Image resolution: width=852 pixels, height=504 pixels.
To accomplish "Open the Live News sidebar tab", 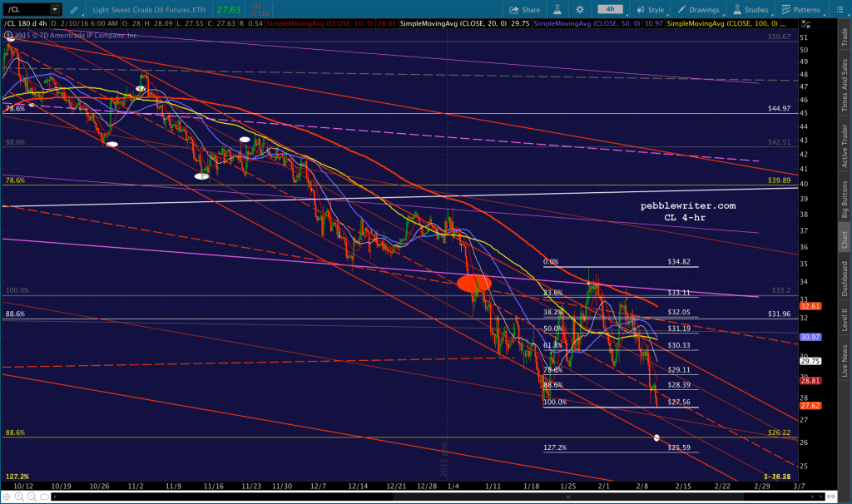I will 845,361.
